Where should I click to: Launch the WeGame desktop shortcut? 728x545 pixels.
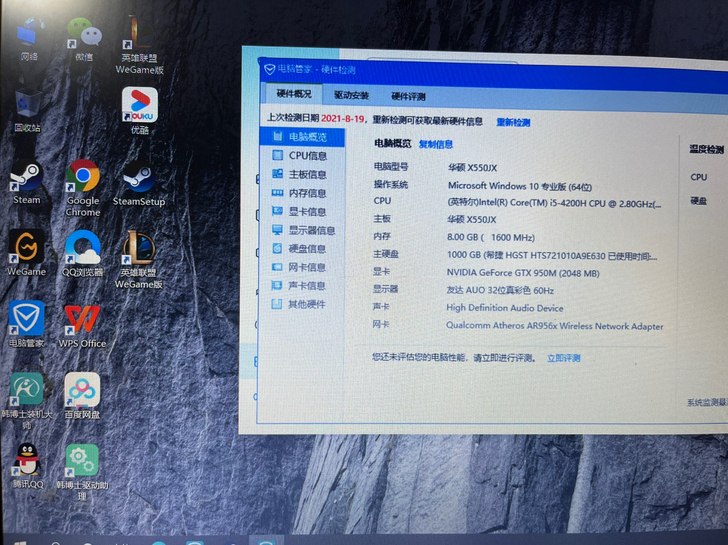pyautogui.click(x=26, y=253)
